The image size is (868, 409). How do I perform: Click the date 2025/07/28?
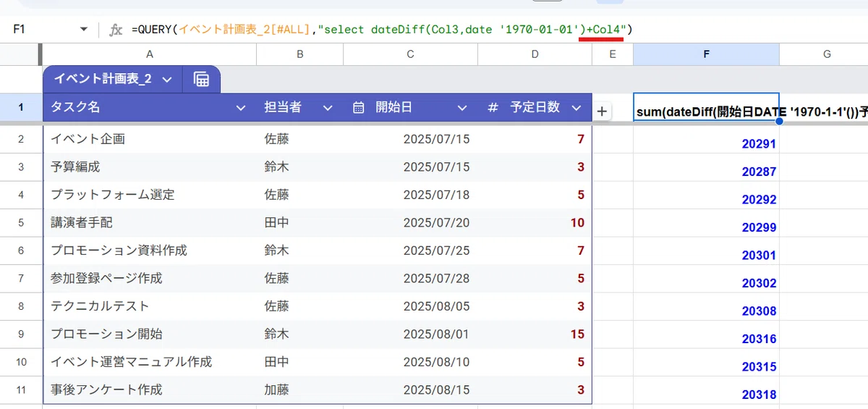click(x=436, y=278)
